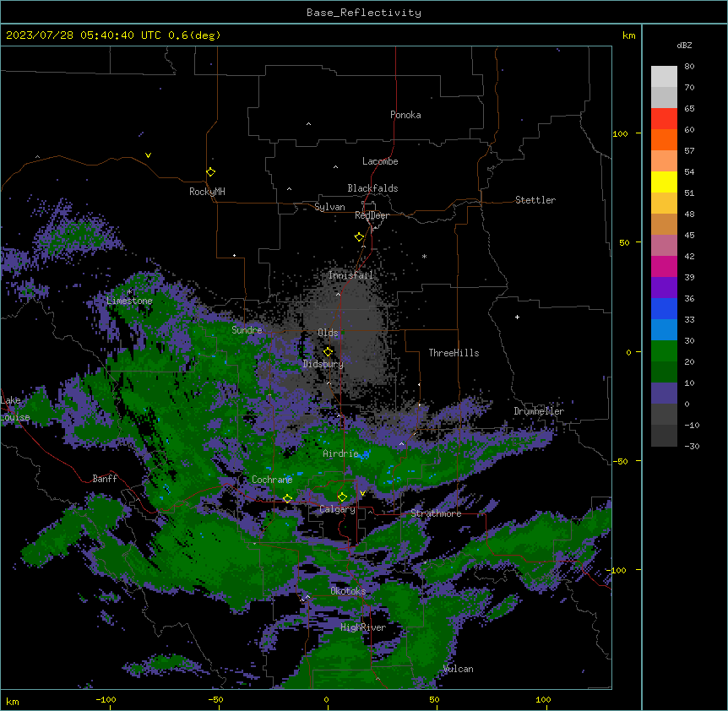Click the Banff label
Viewport: 728px width, 711px height.
click(x=105, y=479)
